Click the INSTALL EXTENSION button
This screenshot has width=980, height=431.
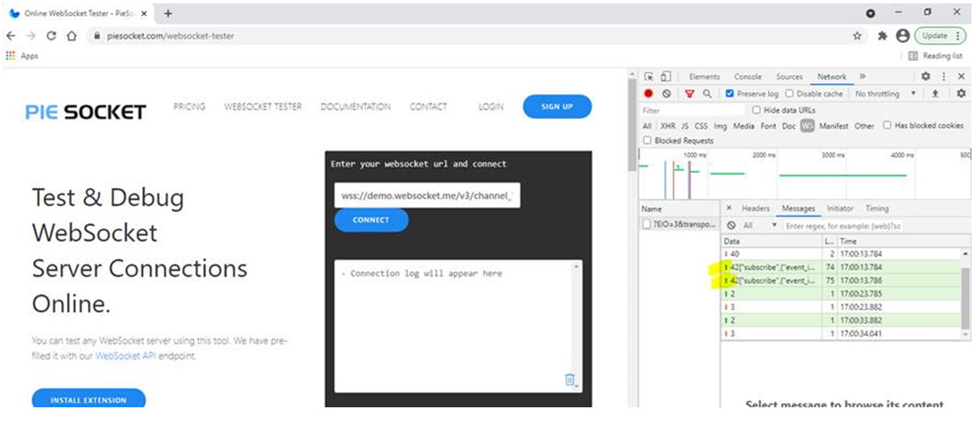88,399
